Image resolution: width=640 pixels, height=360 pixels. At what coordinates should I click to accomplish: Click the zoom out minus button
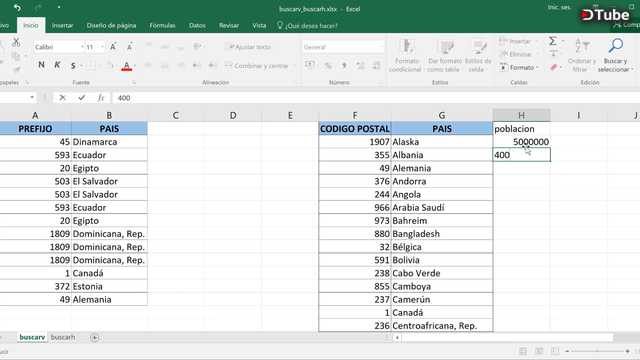point(567,351)
